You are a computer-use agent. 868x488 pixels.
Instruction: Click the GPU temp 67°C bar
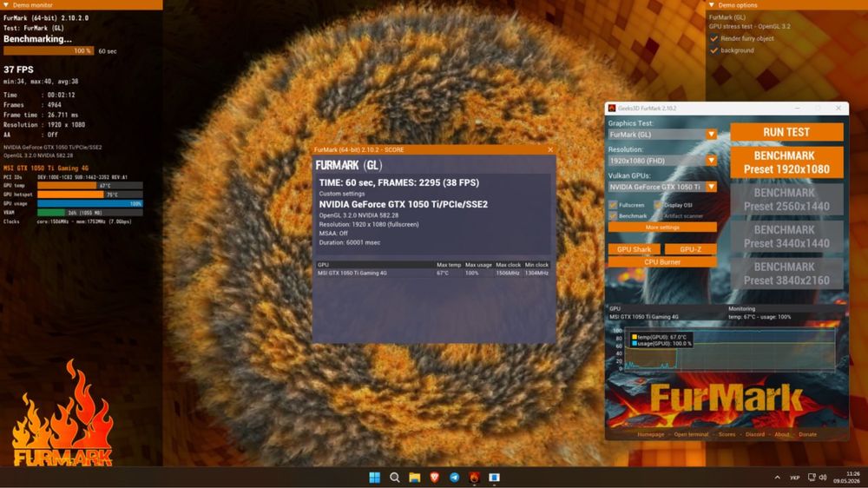coord(89,186)
